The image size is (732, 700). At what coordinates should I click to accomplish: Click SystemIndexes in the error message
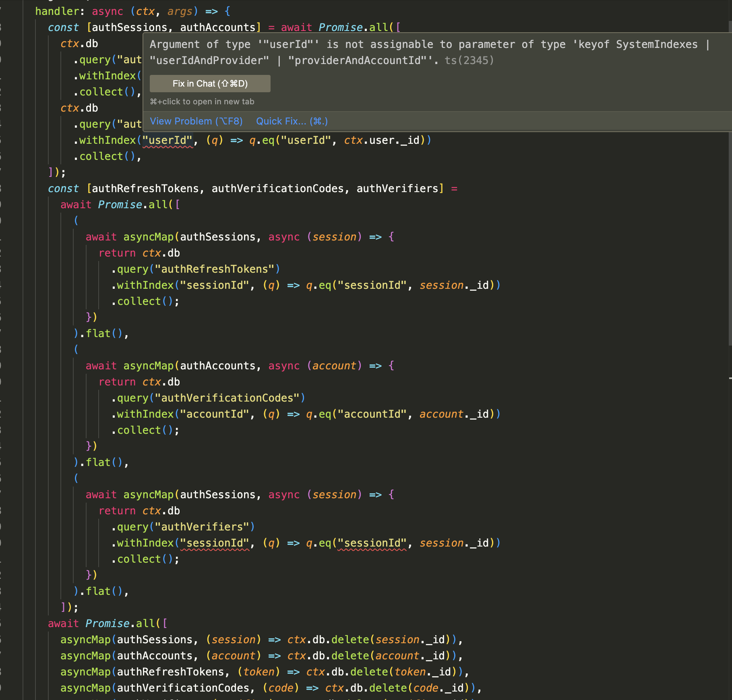point(657,44)
